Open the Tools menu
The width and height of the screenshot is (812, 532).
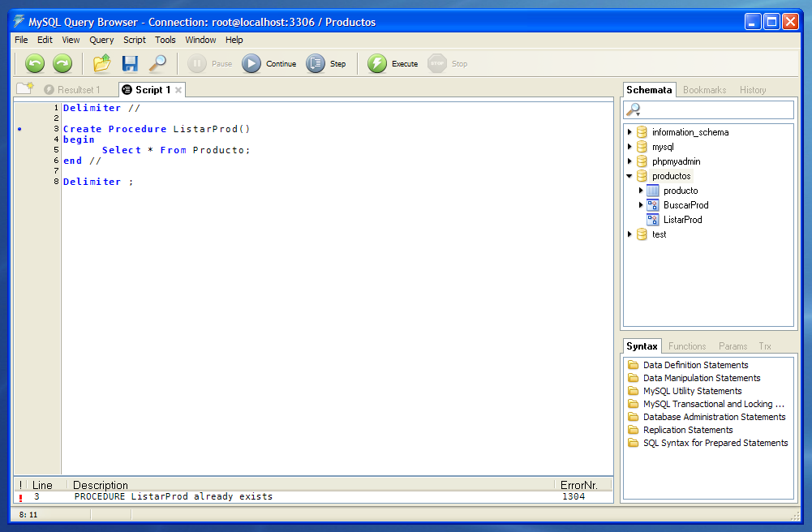165,40
